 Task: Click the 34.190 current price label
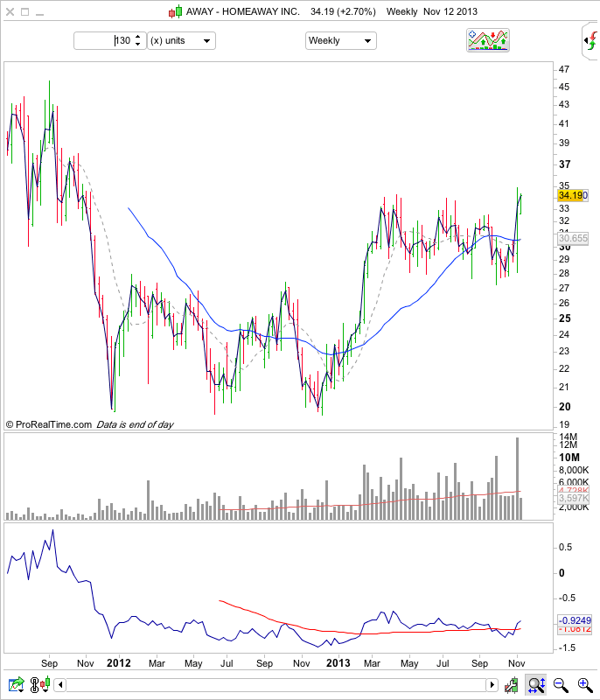coord(573,195)
